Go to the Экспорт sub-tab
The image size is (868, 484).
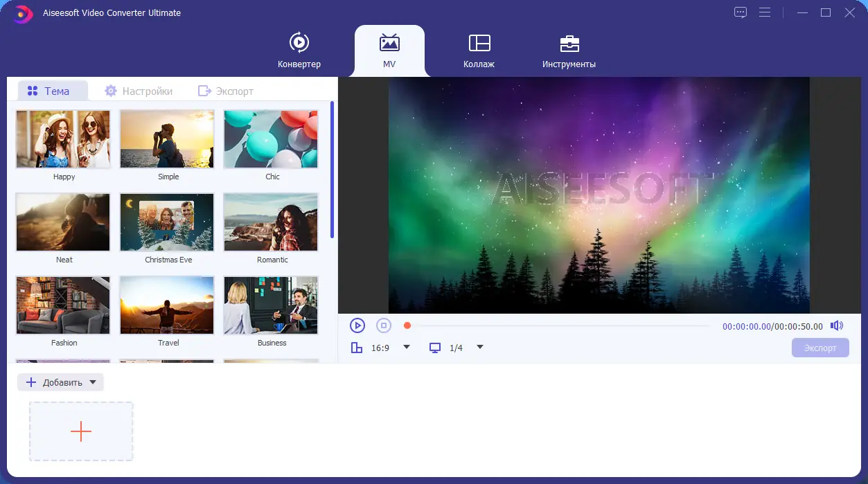[x=226, y=91]
